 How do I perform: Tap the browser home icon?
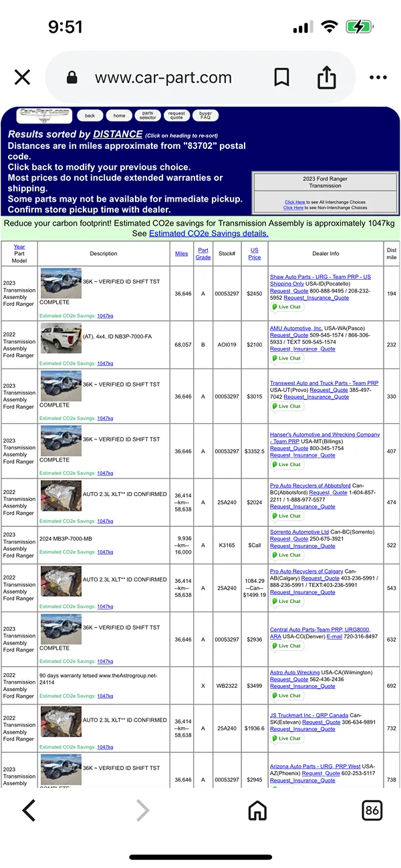pyautogui.click(x=257, y=811)
